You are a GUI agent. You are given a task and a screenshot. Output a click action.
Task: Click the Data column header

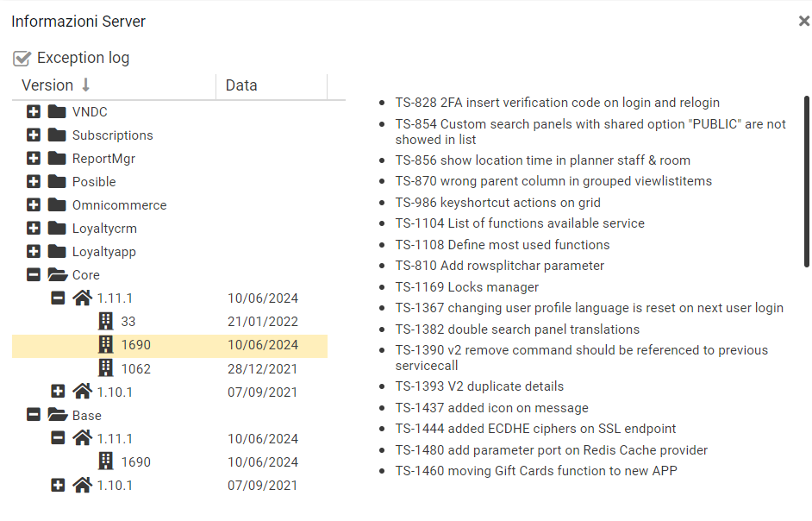(x=241, y=85)
